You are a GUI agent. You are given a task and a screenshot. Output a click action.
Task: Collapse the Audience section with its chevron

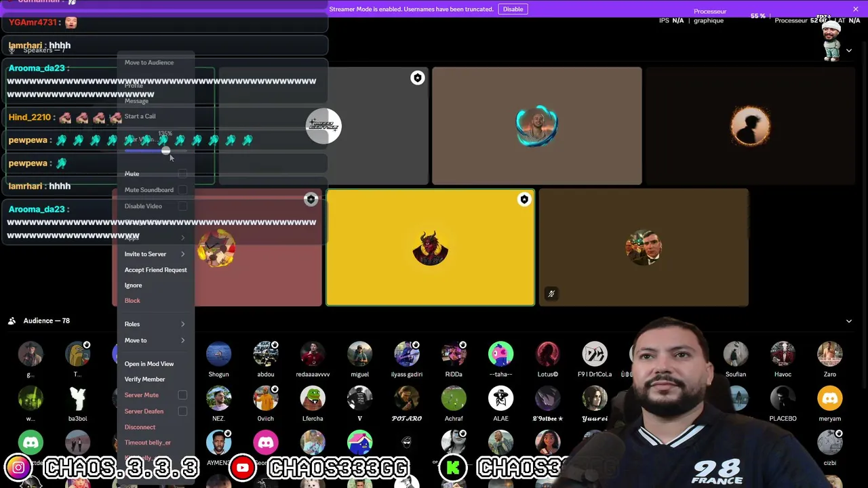pyautogui.click(x=848, y=321)
